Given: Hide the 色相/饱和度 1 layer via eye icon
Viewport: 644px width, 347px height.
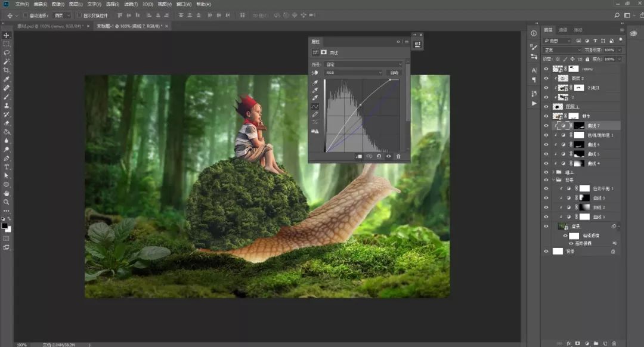Looking at the screenshot, I should 546,135.
